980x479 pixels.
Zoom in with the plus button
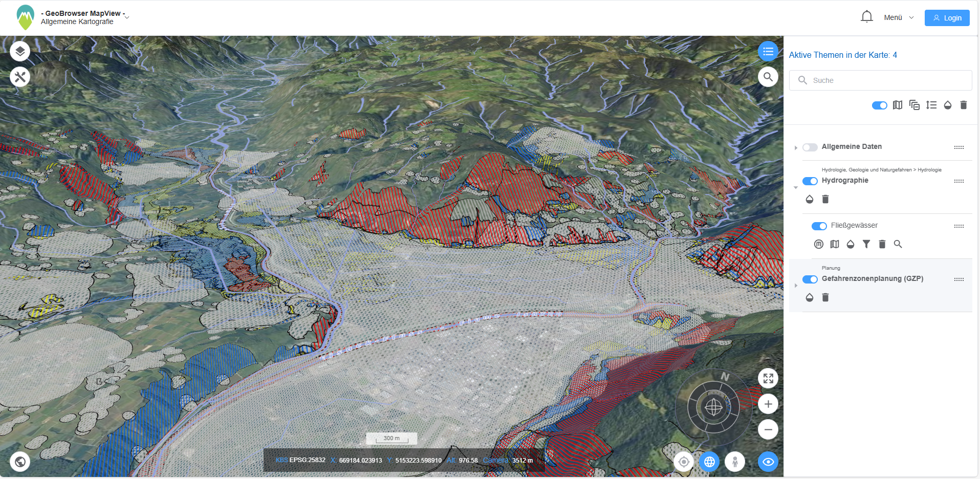pyautogui.click(x=768, y=404)
